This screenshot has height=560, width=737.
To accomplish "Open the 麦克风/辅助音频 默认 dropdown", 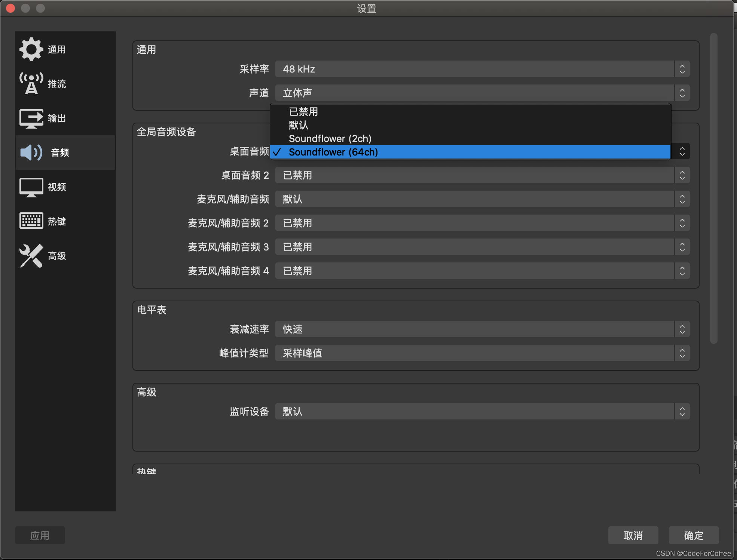I will coord(482,199).
